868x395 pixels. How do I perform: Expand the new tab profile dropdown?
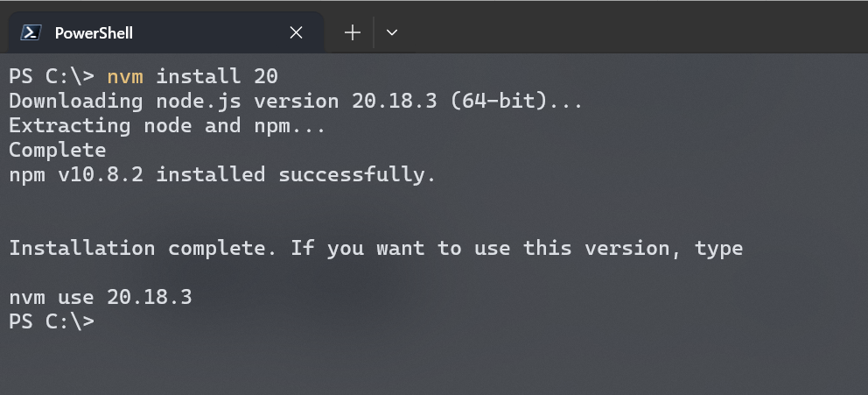[x=392, y=32]
